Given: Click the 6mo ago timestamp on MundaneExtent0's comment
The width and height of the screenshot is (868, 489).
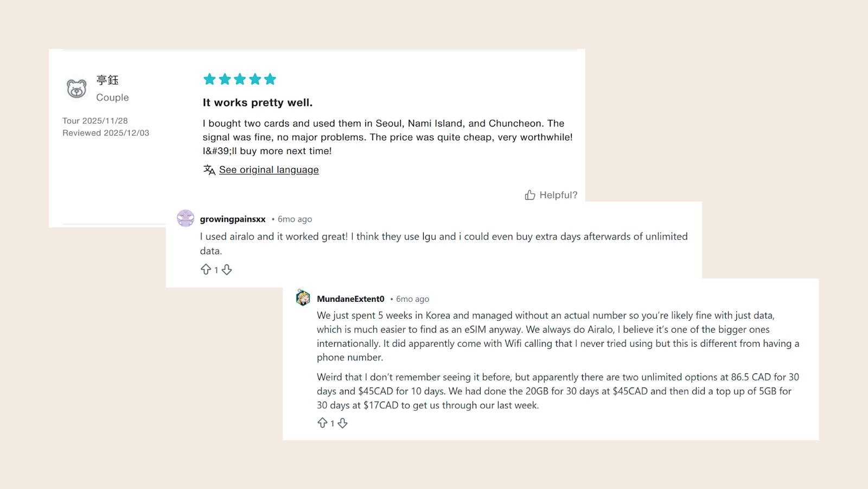Looking at the screenshot, I should (x=412, y=299).
